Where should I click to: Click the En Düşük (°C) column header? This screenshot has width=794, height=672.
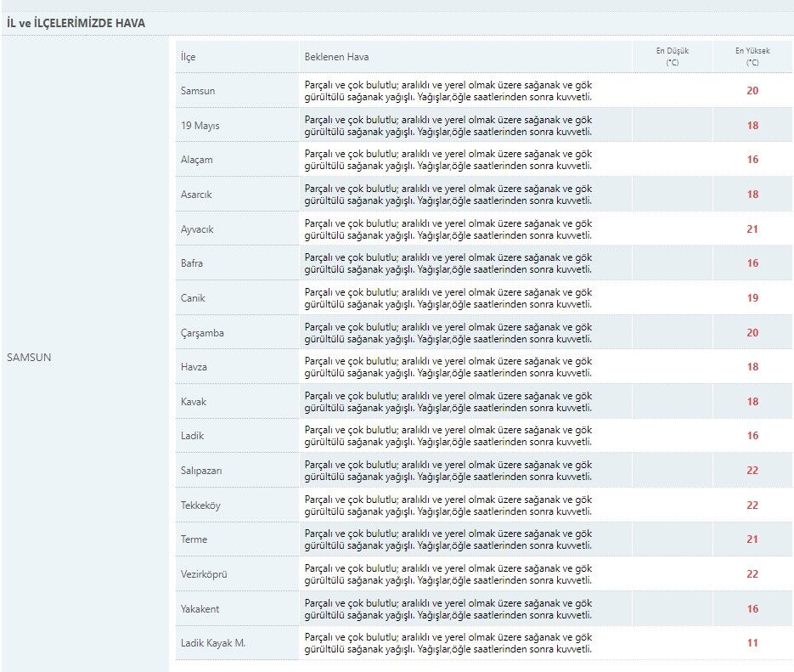[x=672, y=56]
